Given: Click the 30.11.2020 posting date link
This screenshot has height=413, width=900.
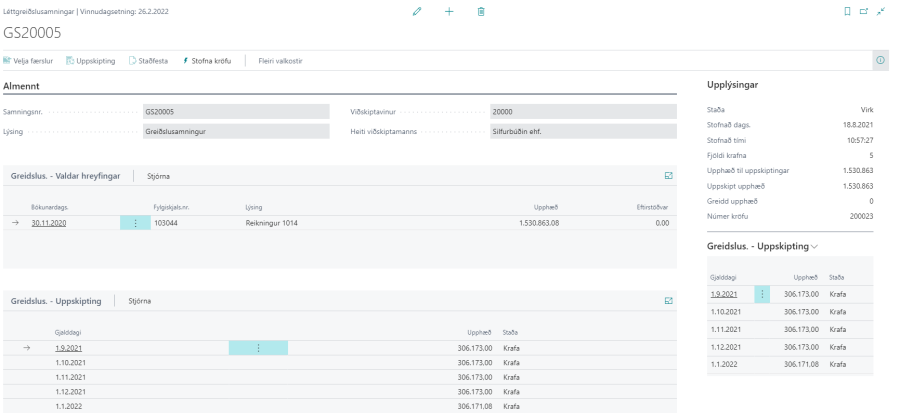Looking at the screenshot, I should pyautogui.click(x=49, y=222).
